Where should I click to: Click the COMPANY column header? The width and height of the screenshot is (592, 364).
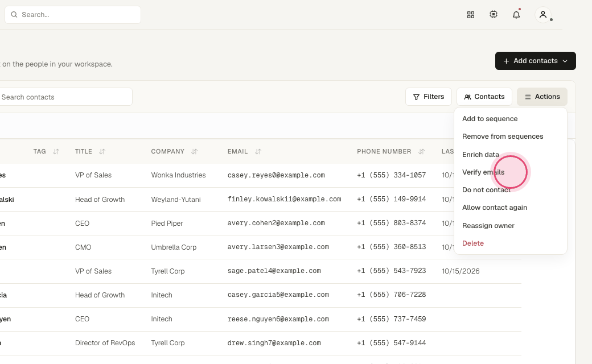(167, 151)
